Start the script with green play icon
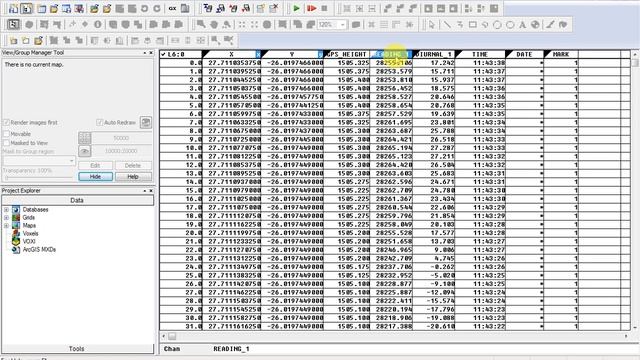This screenshot has height=360, width=640. click(297, 8)
